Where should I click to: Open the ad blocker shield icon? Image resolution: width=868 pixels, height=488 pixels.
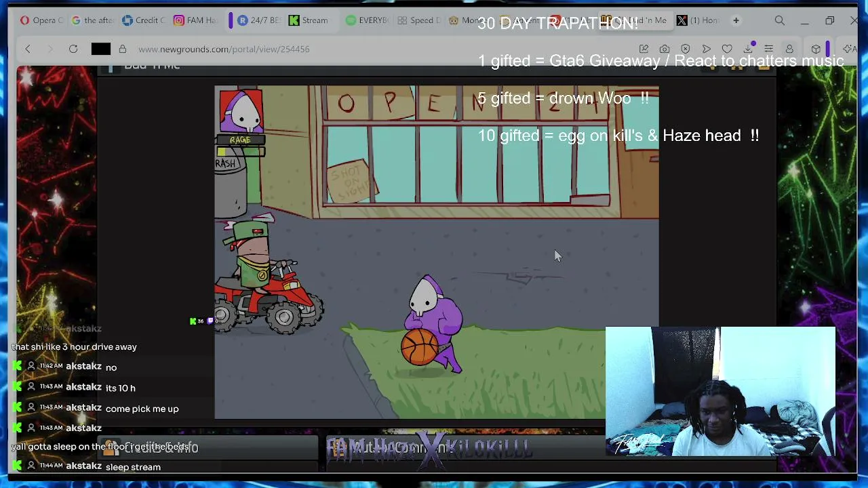[686, 49]
